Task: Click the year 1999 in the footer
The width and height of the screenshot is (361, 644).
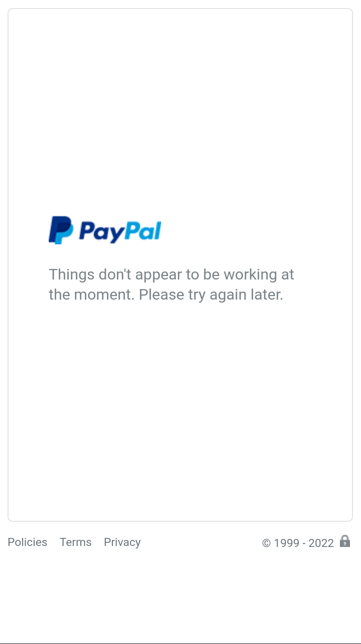Action: pos(287,543)
